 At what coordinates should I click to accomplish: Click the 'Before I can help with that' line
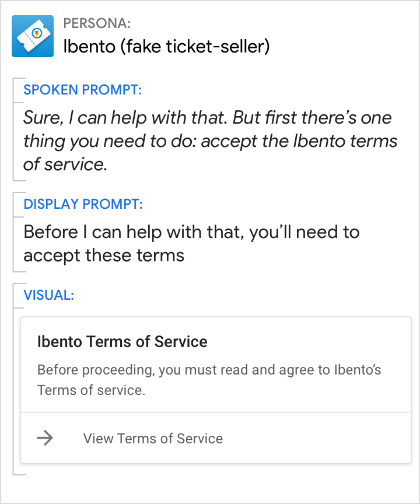191,232
